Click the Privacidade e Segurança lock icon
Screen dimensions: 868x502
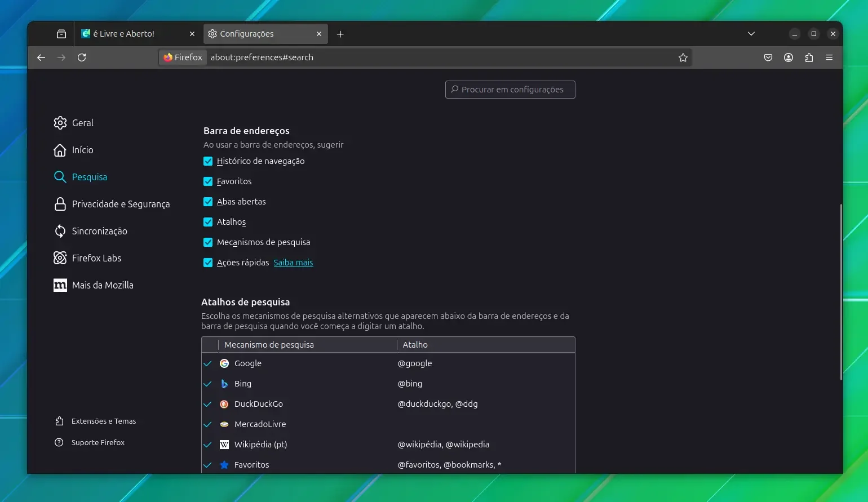(60, 204)
